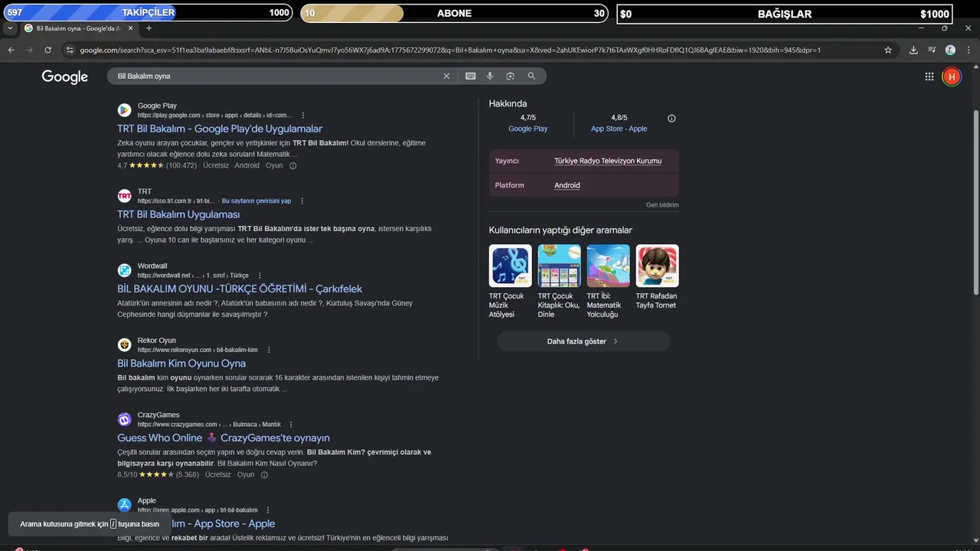
Task: Open more options for TRT result
Action: click(302, 201)
